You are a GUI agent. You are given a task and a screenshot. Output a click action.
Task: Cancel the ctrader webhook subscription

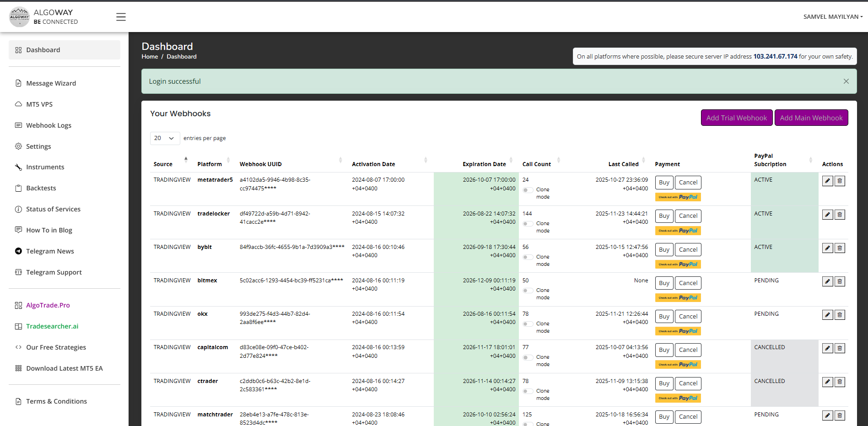(x=688, y=383)
